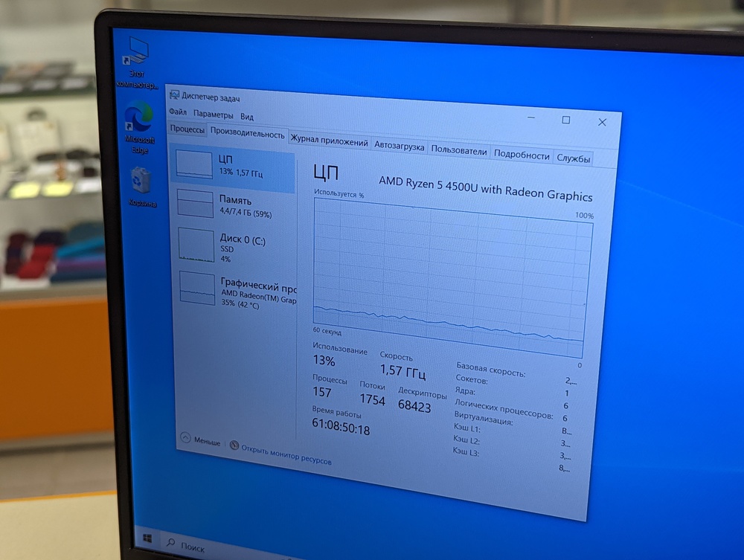Switch to the Процессы tab
744x560 pixels.
pyautogui.click(x=187, y=129)
